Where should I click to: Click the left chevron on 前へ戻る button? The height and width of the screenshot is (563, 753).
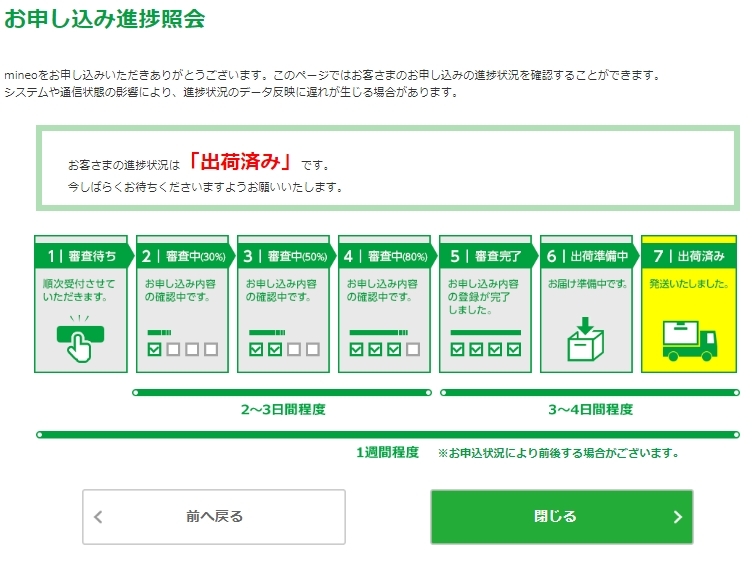98,517
